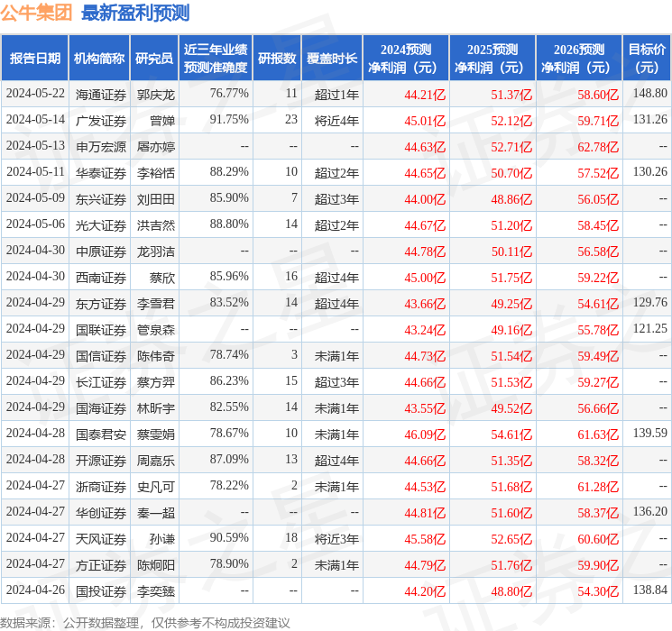Click 2024 forecast 46.09亿

425,434
